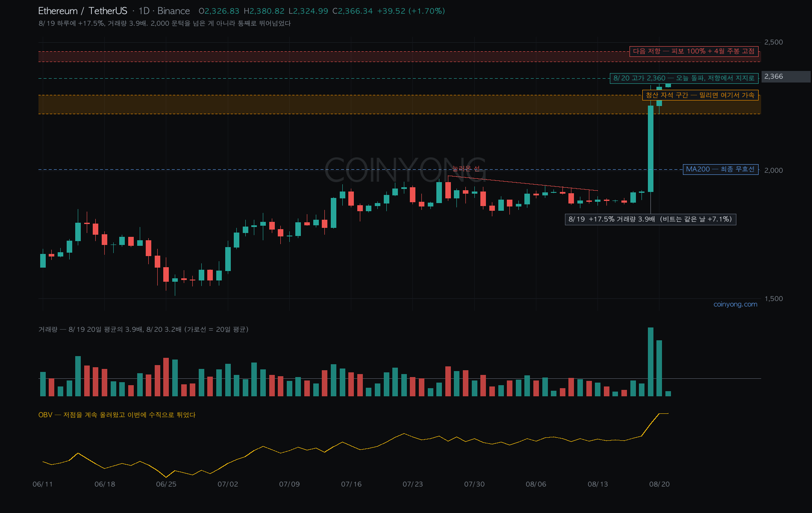
Task: Click the tallest 8/19 volume bar
Action: [650, 362]
